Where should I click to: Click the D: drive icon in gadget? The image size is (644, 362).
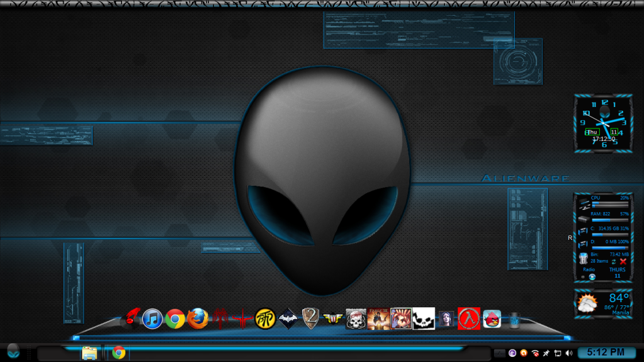point(583,246)
